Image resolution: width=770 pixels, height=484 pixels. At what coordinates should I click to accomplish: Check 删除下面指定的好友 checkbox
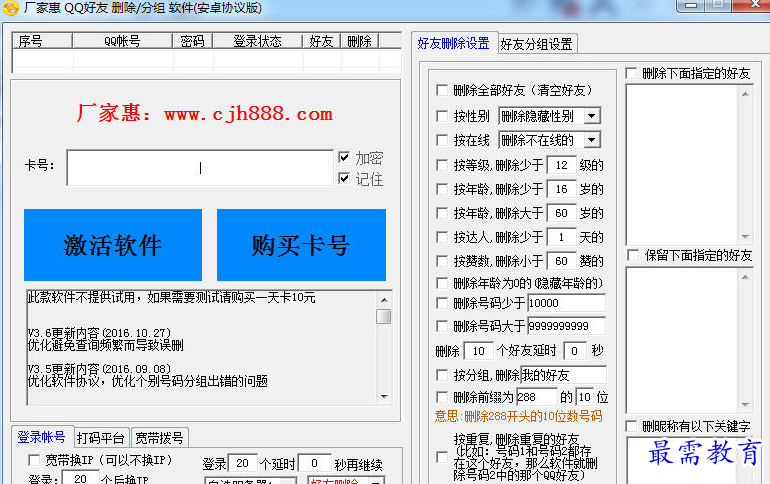(631, 73)
